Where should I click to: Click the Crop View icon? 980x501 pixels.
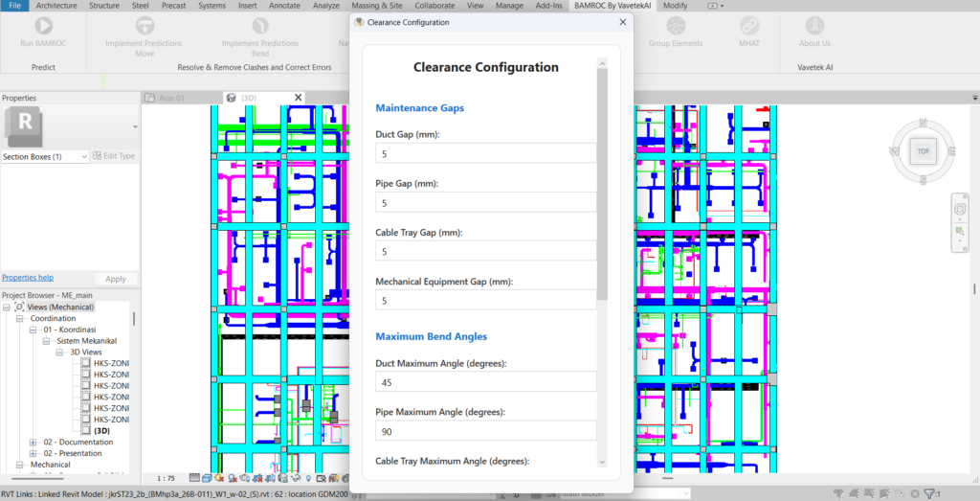tap(258, 478)
